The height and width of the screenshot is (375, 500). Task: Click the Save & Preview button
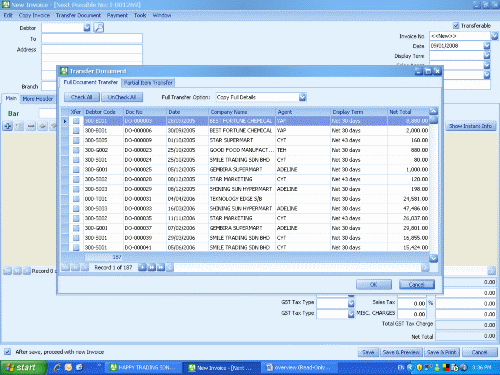[x=401, y=352]
